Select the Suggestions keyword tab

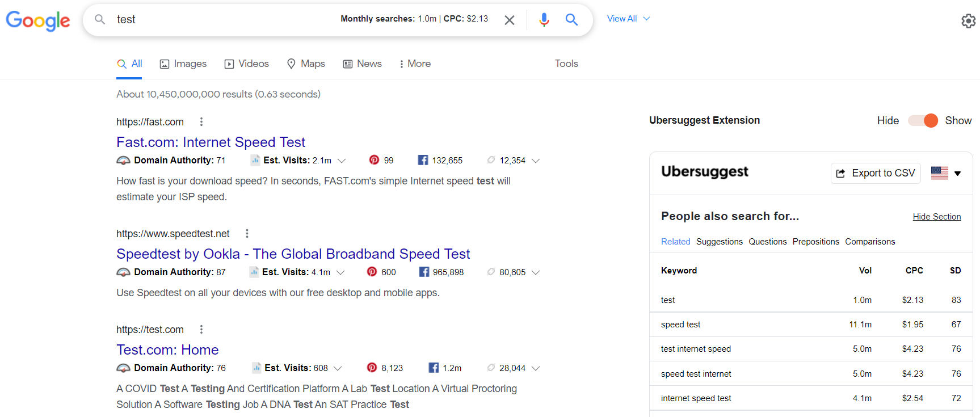tap(720, 242)
